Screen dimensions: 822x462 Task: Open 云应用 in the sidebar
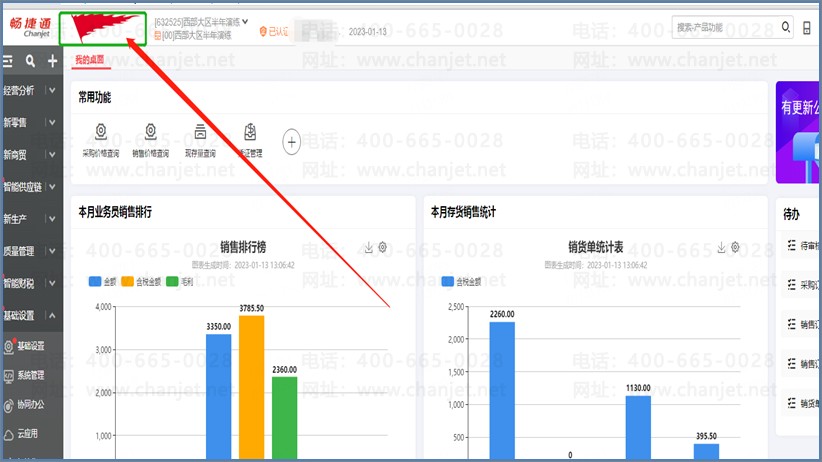(x=21, y=434)
